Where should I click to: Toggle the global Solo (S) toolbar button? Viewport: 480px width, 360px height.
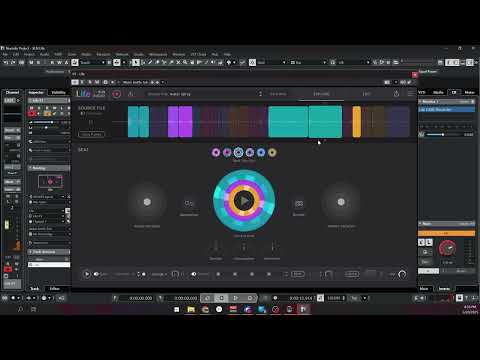pos(38,62)
